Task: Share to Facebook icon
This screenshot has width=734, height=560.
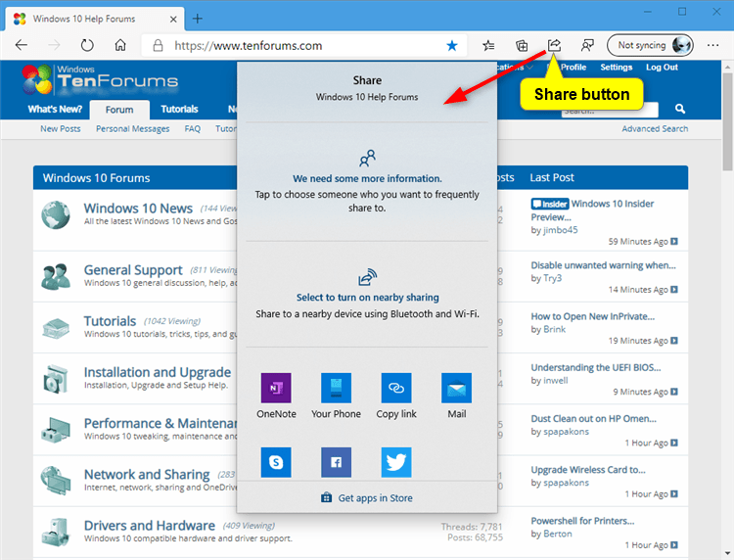Action: 336,462
